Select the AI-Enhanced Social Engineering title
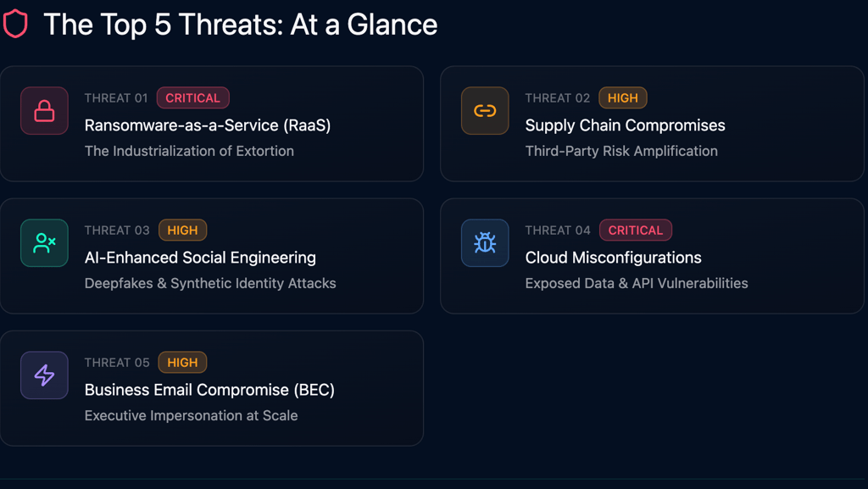 [x=200, y=258]
